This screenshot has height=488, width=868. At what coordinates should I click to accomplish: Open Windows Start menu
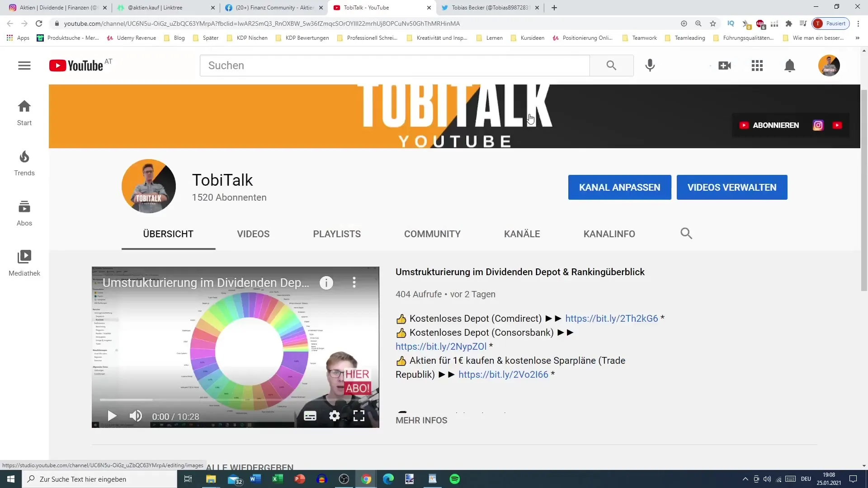coord(11,479)
